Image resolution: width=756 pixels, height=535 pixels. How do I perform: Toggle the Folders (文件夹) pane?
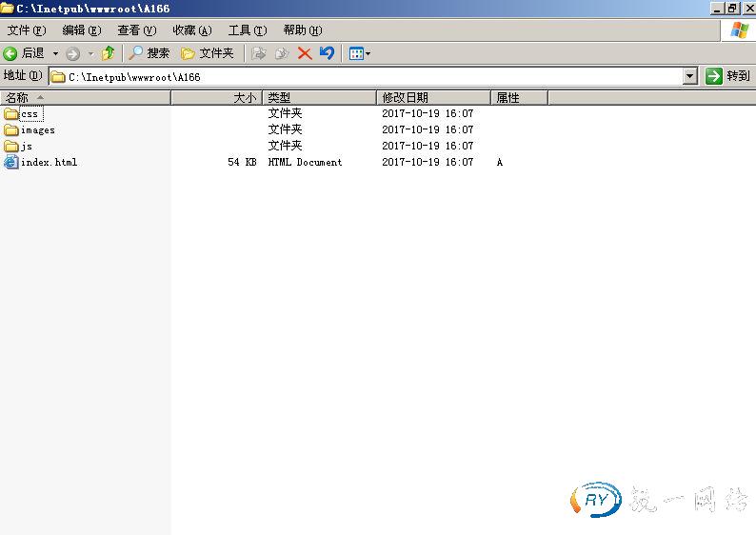pos(208,53)
